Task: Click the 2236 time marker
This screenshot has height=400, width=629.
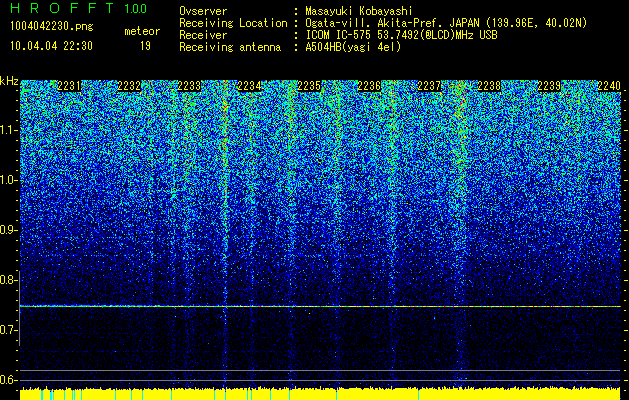Action: pyautogui.click(x=369, y=86)
